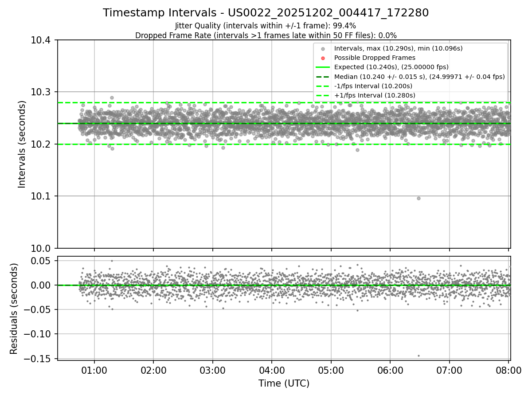Click the 01:00 time tick label

coord(94,370)
